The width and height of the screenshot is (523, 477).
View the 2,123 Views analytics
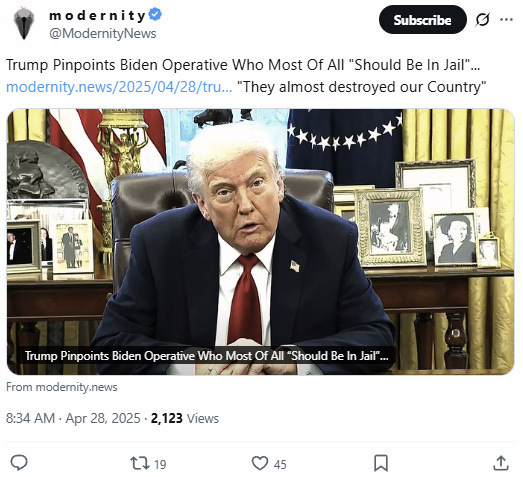[185, 418]
